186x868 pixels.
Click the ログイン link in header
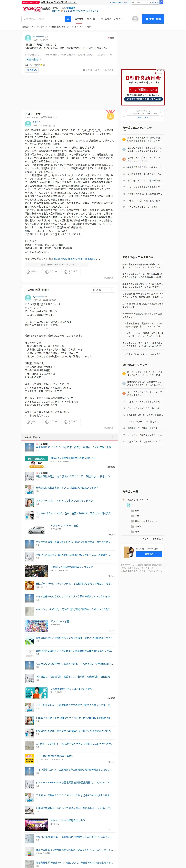pos(56,11)
